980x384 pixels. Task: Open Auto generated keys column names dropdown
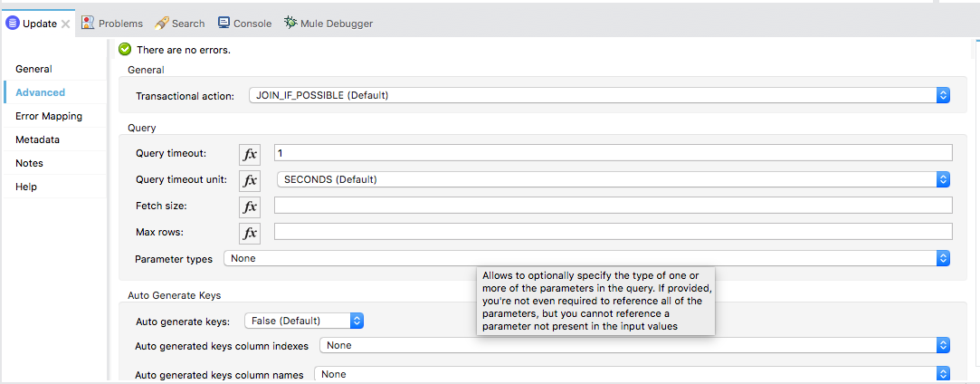(x=942, y=373)
